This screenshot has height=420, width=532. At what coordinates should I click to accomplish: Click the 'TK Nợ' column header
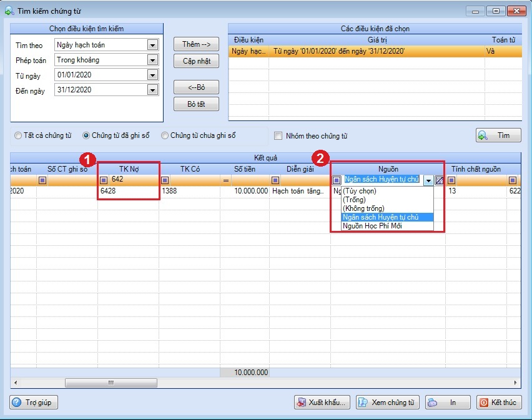tap(129, 169)
